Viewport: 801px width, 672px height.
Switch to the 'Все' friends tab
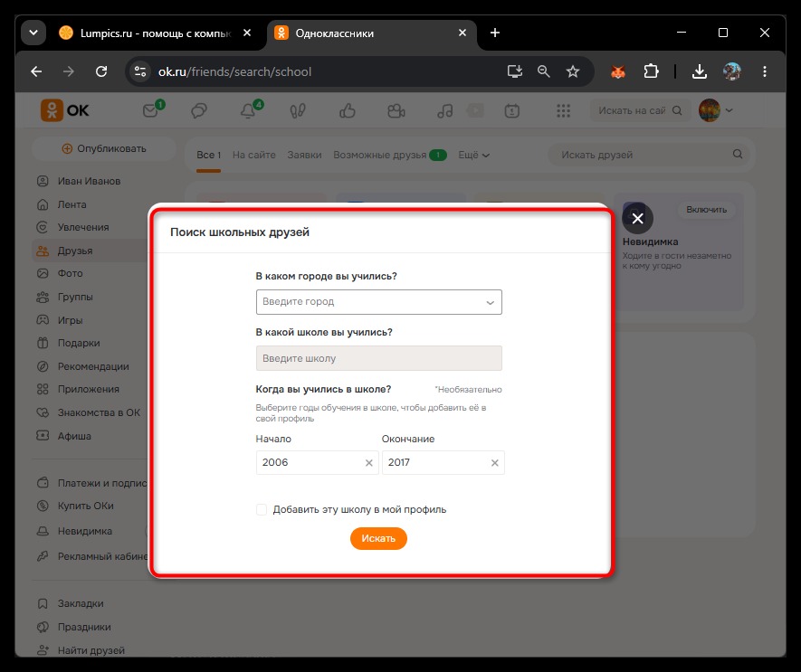(208, 155)
